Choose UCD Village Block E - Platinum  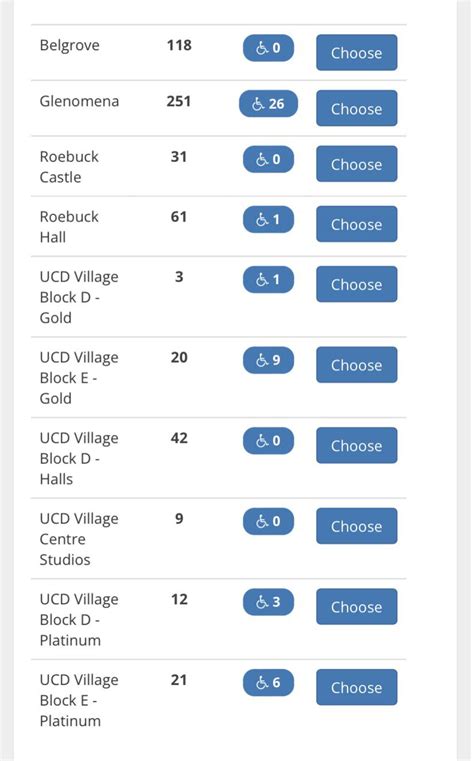click(357, 687)
